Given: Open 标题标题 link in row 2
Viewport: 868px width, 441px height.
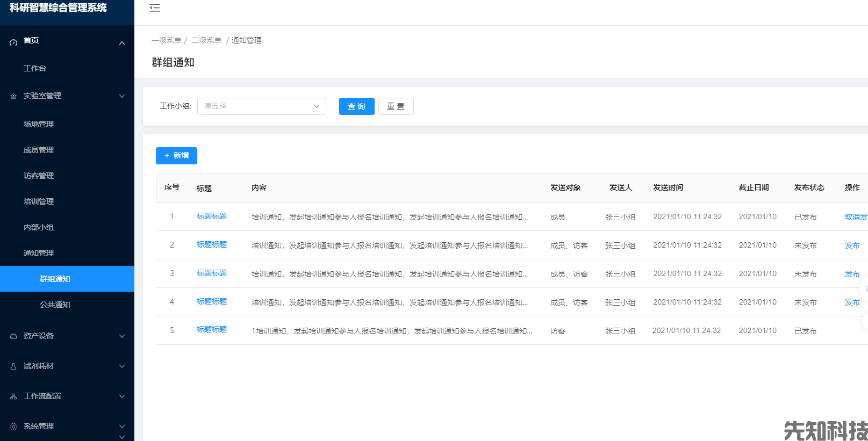Looking at the screenshot, I should pos(212,244).
